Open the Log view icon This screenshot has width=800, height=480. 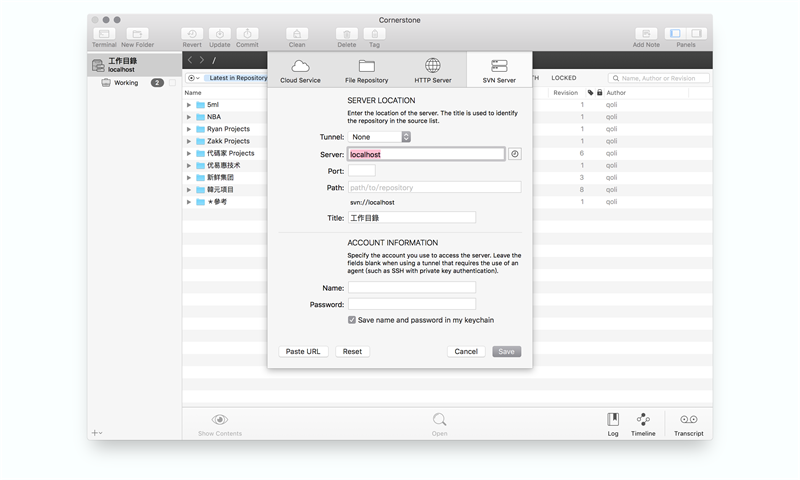click(613, 420)
